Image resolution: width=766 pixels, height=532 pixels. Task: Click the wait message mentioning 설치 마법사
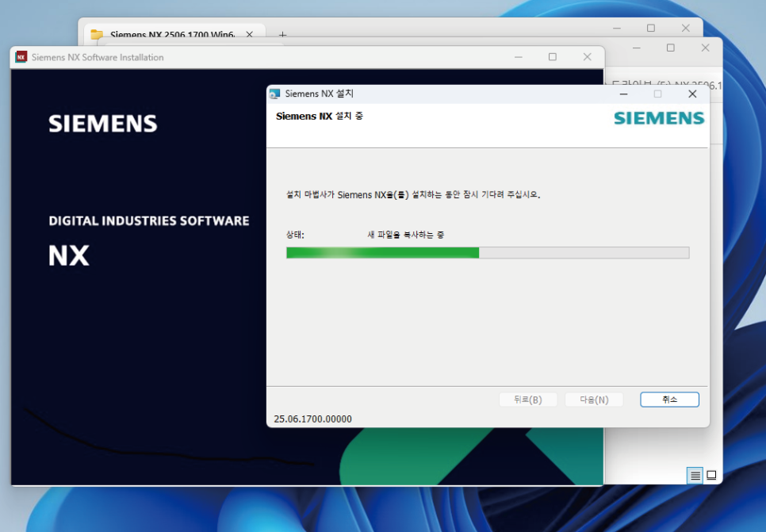[x=413, y=194]
